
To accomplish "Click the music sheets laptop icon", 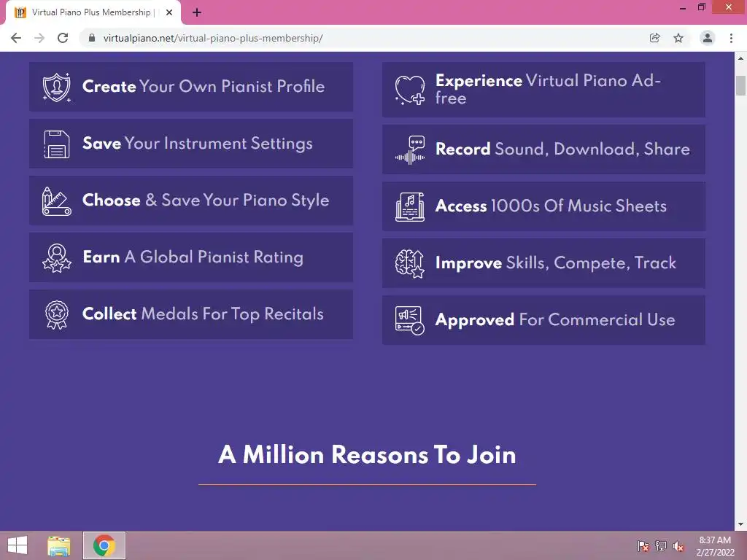I will click(410, 206).
